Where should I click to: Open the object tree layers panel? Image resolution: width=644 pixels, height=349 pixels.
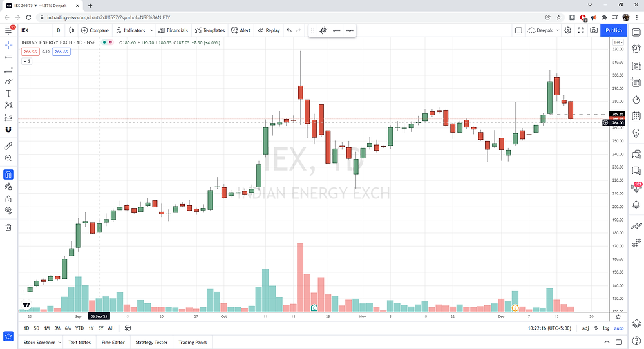pos(636,323)
